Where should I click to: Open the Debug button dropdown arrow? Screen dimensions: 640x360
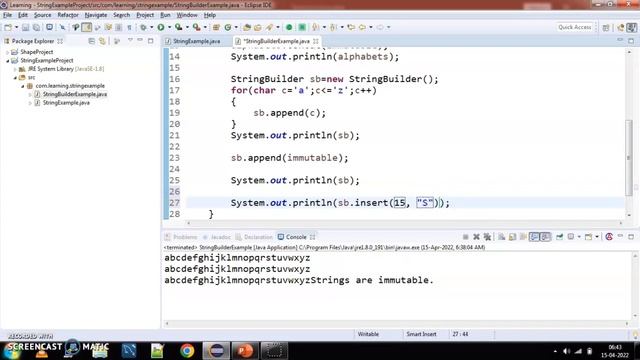click(x=151, y=27)
